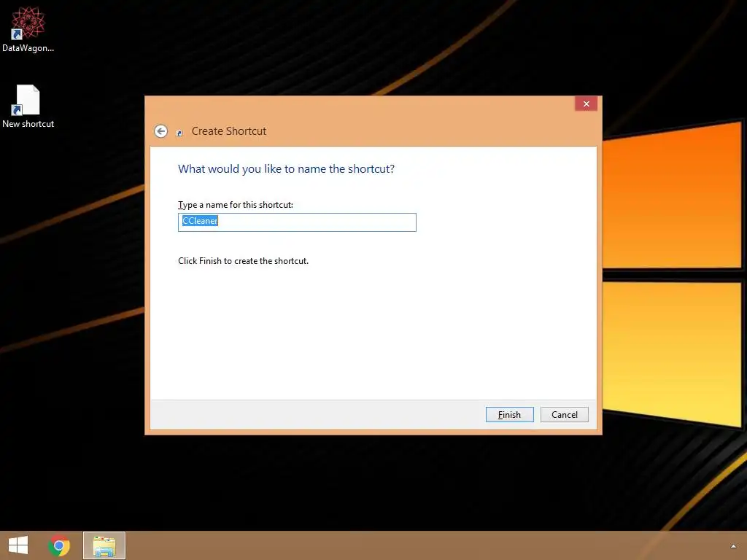Click the Finish button
The height and width of the screenshot is (560, 747).
tap(509, 414)
